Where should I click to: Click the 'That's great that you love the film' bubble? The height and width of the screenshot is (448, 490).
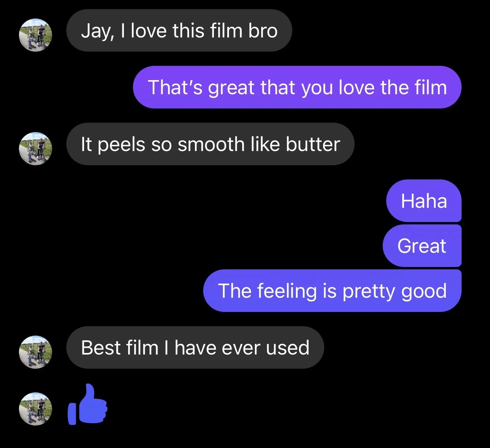(297, 87)
